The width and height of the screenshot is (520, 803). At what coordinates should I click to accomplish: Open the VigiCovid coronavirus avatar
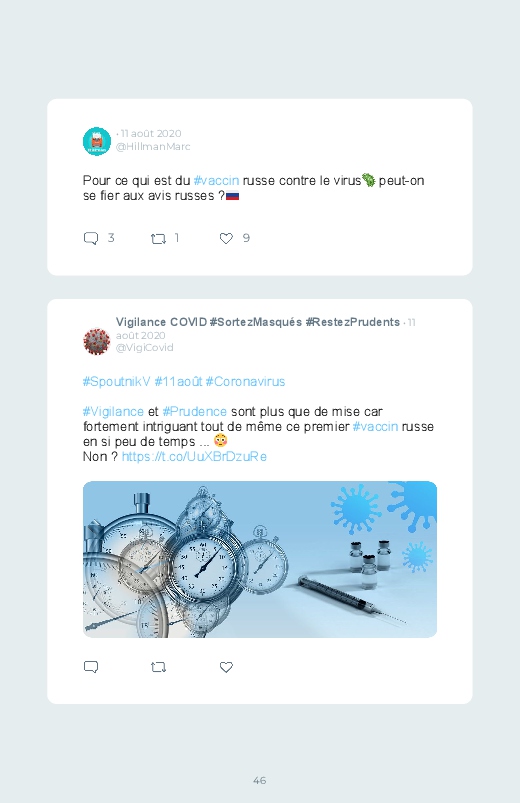(97, 341)
